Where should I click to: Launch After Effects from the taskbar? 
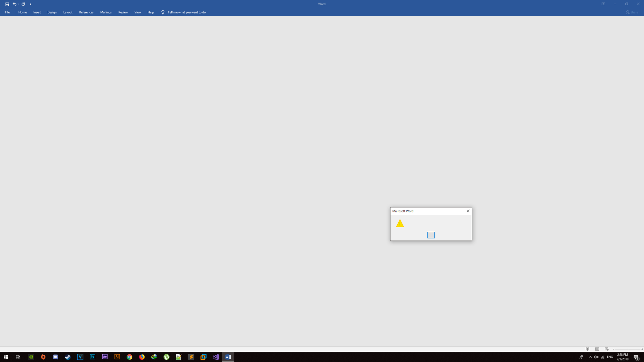(105, 357)
